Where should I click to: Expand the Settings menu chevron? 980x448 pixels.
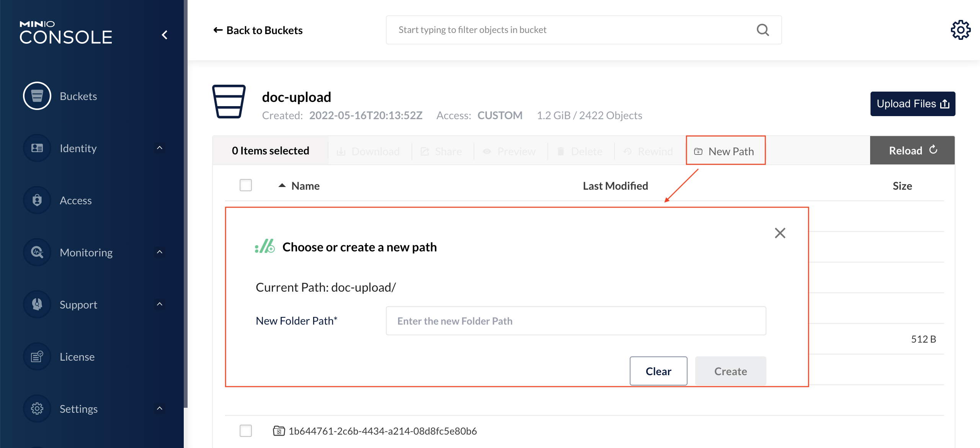tap(160, 409)
